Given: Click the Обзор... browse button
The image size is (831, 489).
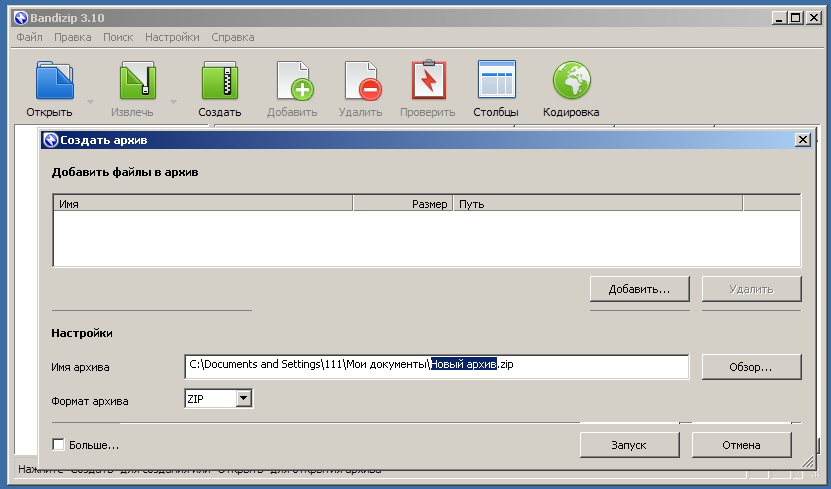Looking at the screenshot, I should (752, 367).
